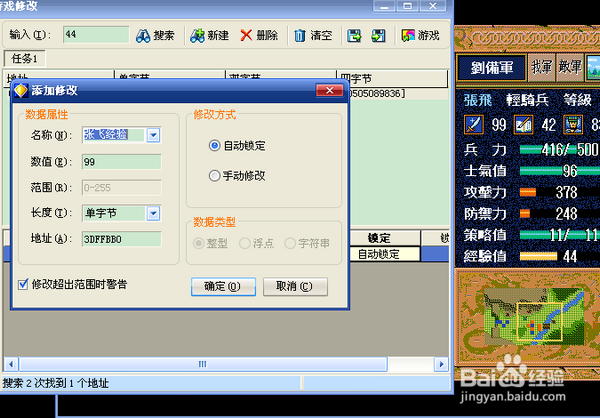Click the load-disk toolbar icon
The image size is (600, 418).
378,36
